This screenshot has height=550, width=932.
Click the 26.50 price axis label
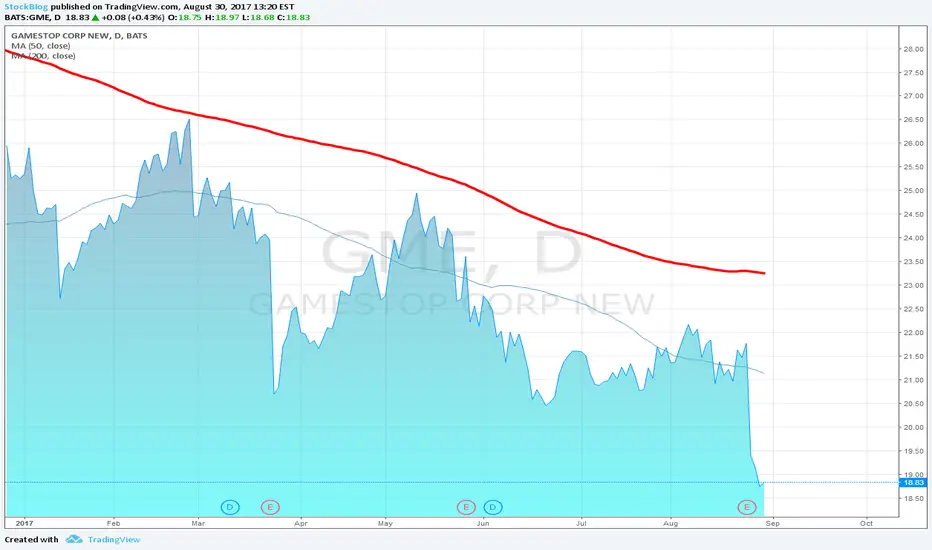(914, 120)
